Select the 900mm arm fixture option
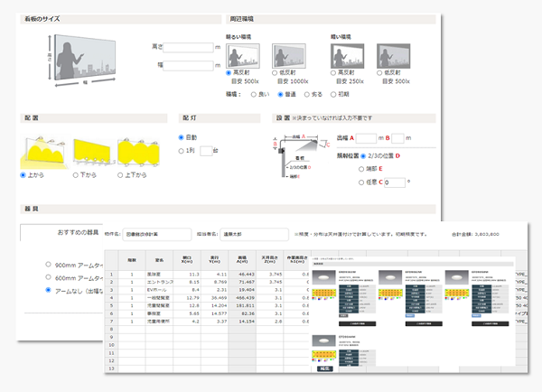This screenshot has width=542, height=392. pos(48,266)
